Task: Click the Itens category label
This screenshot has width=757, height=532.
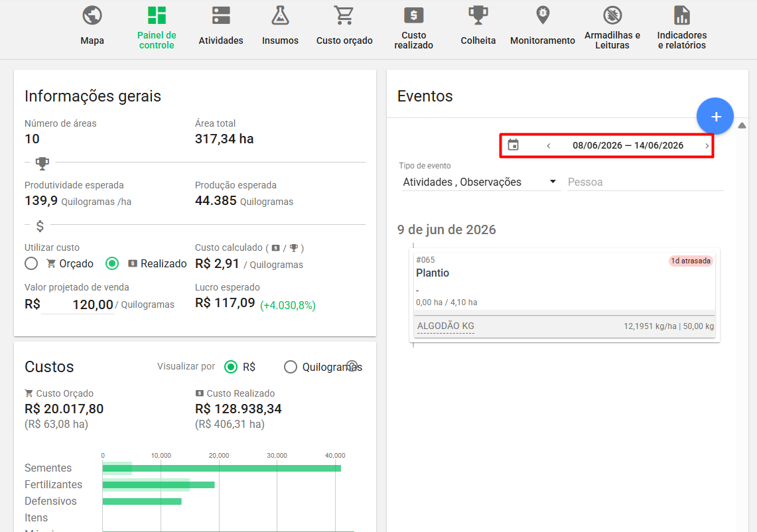Action: pyautogui.click(x=36, y=517)
